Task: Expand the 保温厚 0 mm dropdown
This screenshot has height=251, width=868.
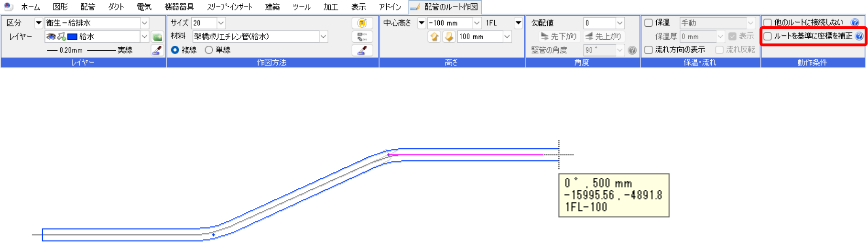Action: [x=720, y=36]
